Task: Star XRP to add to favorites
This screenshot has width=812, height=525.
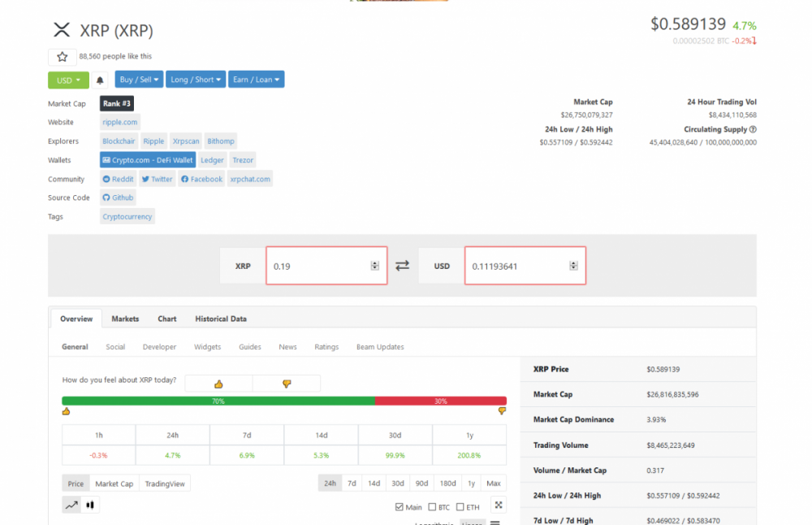Action: point(62,56)
